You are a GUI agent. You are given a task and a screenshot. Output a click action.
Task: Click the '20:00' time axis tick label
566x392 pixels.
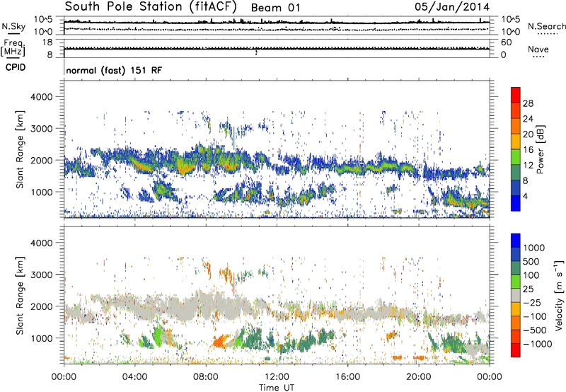point(419,377)
